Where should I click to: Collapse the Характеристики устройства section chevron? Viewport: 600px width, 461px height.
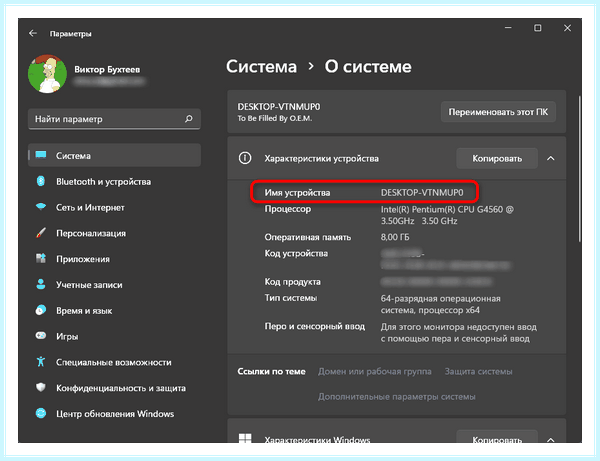[551, 158]
